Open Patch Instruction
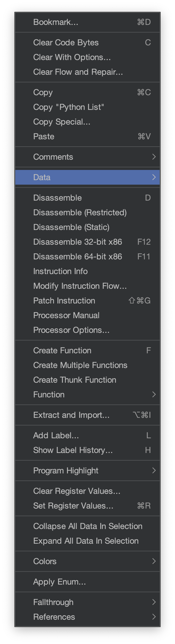175x644 pixels. tap(88, 301)
